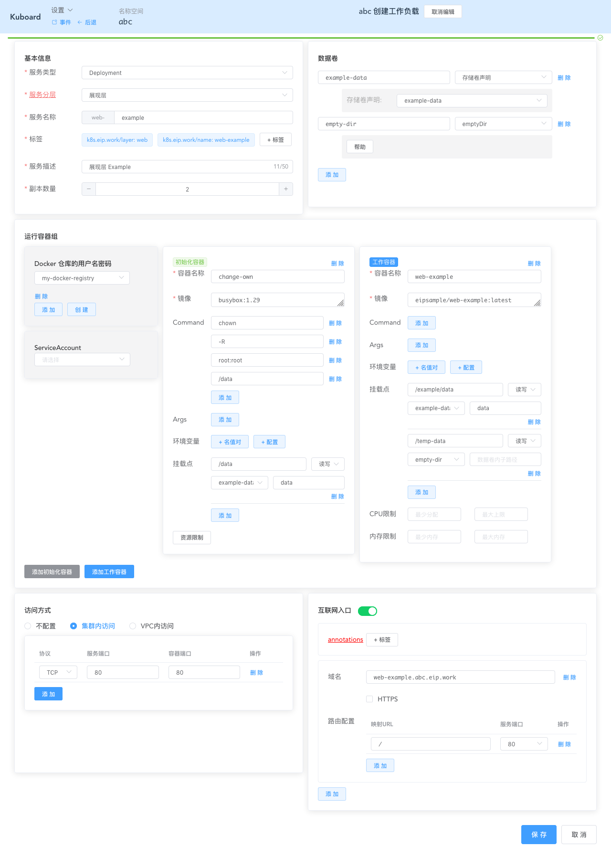Open the annotations link
This screenshot has width=611, height=868.
(345, 640)
